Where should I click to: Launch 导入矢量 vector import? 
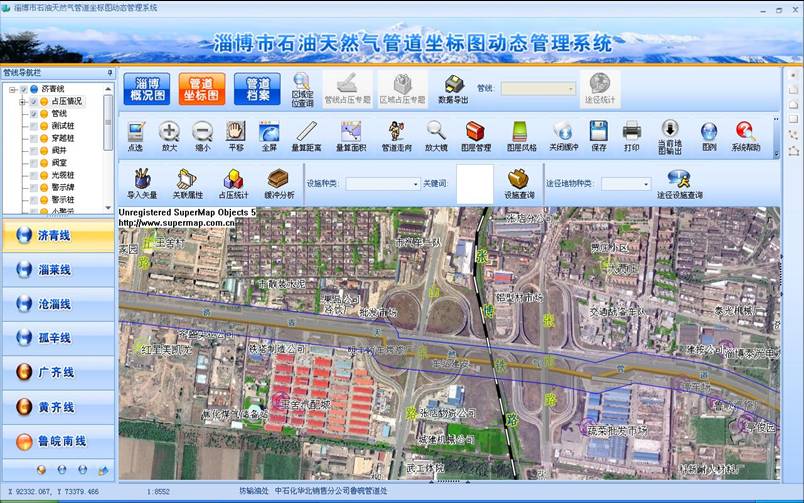click(x=142, y=184)
